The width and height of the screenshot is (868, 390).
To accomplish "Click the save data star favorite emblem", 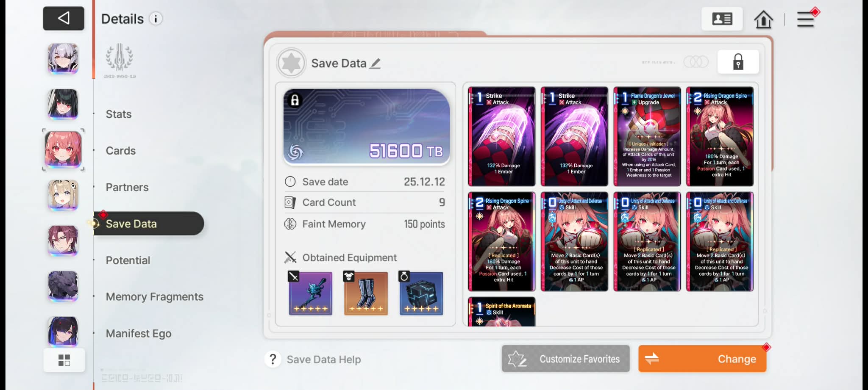I will [291, 63].
